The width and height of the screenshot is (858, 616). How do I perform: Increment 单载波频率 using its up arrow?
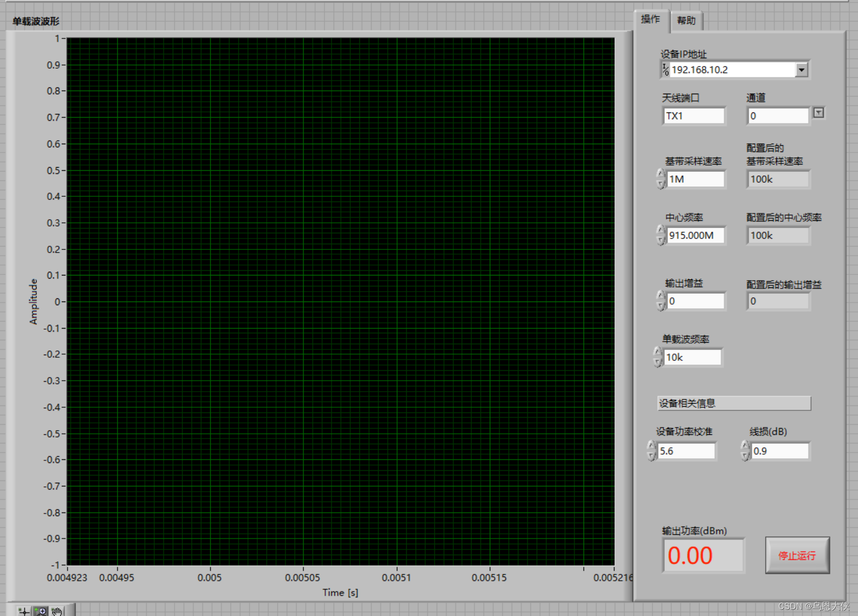click(657, 352)
